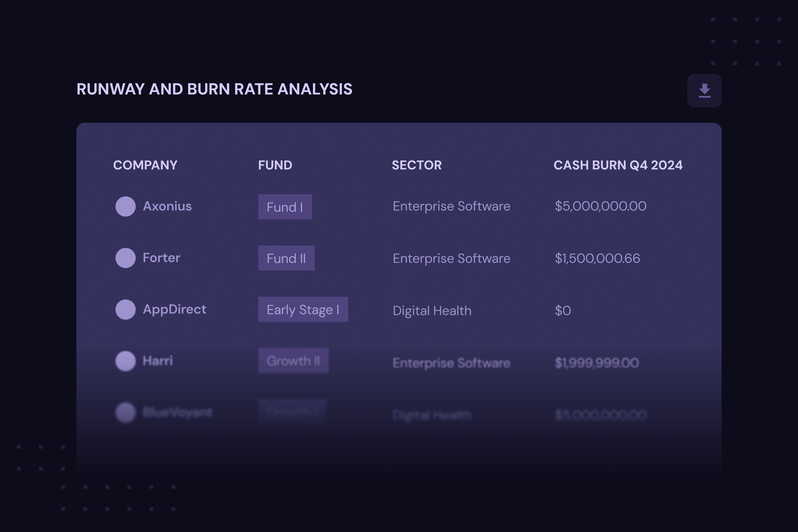
Task: Click AppDirect sector Digital Health cell
Action: coord(432,311)
